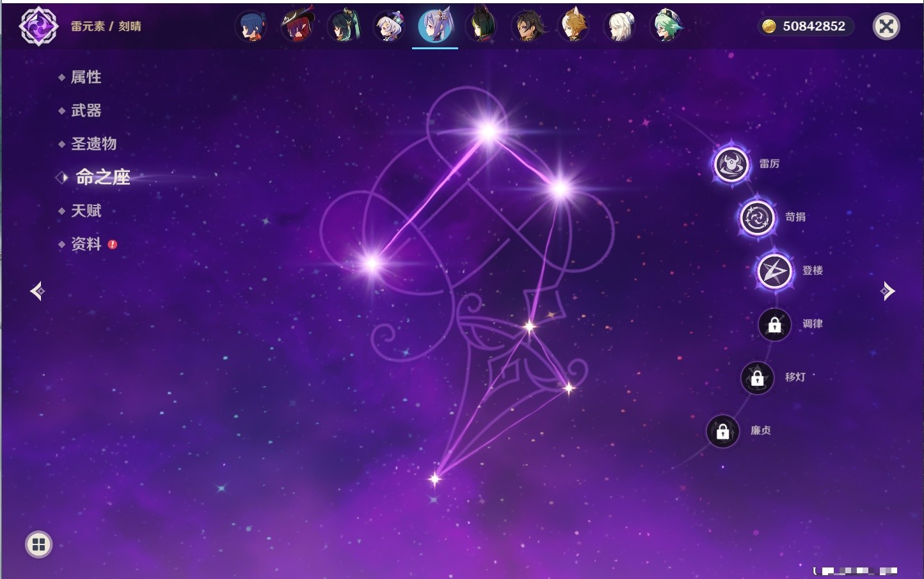Open the 圣遗物 artifacts tab
This screenshot has height=579, width=924.
coord(93,144)
